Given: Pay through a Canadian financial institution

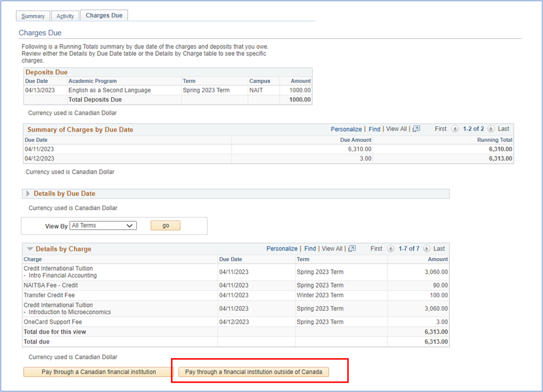Looking at the screenshot, I should tap(98, 372).
